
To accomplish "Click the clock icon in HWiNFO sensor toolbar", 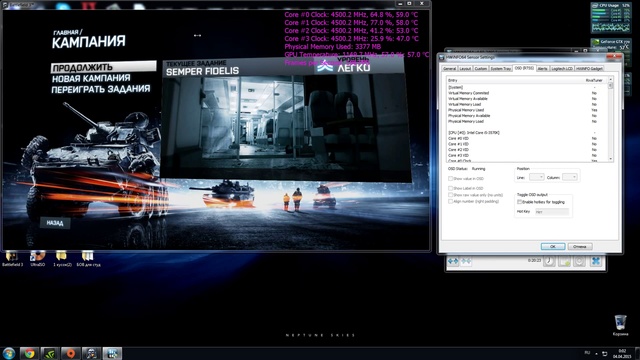I will tap(549, 261).
